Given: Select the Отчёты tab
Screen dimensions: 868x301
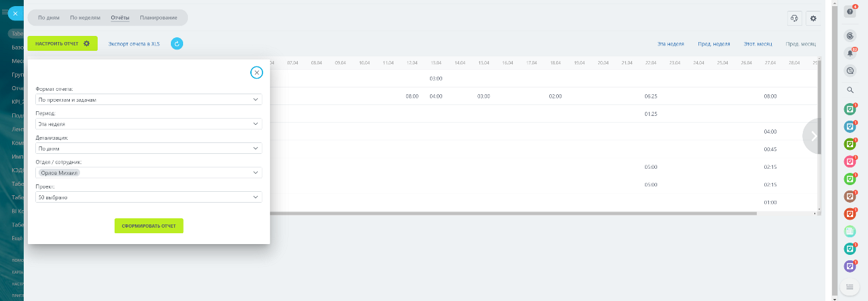Looking at the screenshot, I should coord(120,18).
